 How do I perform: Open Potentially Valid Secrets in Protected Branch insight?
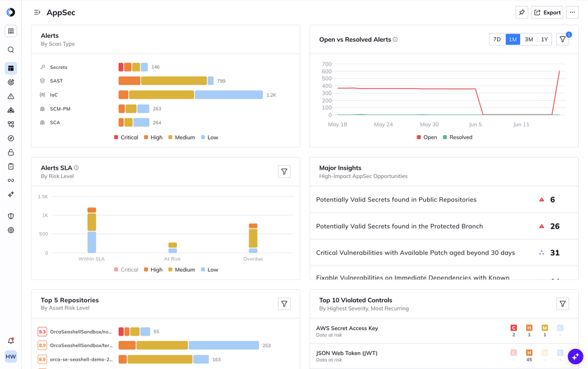click(x=444, y=227)
